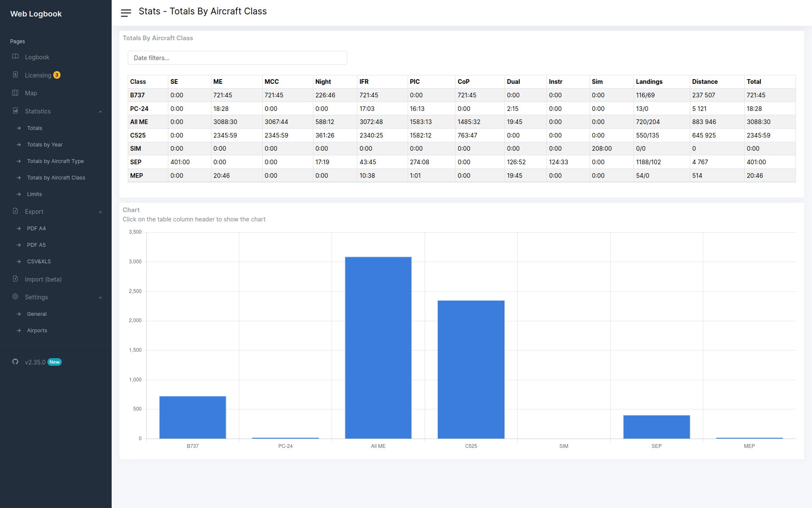Screen dimensions: 812x508
Task: Click the Logbook page icon
Action: (x=16, y=57)
